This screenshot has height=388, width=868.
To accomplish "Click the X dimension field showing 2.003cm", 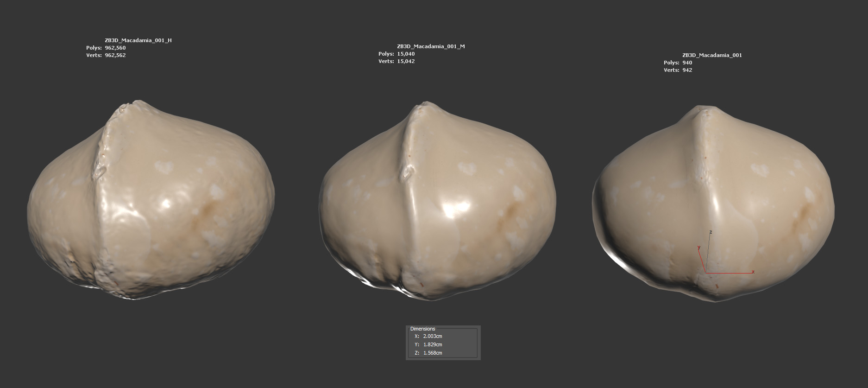I will tap(433, 336).
